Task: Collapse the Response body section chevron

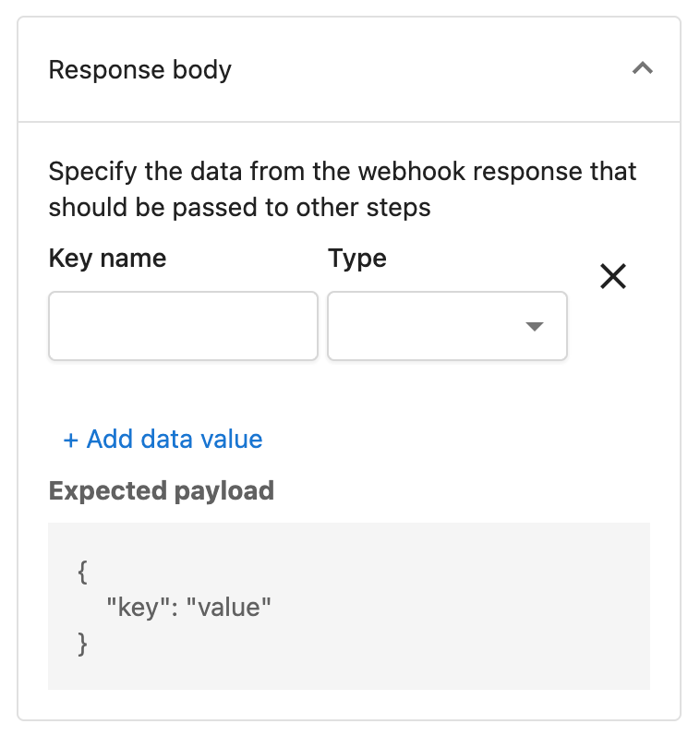Action: [642, 68]
